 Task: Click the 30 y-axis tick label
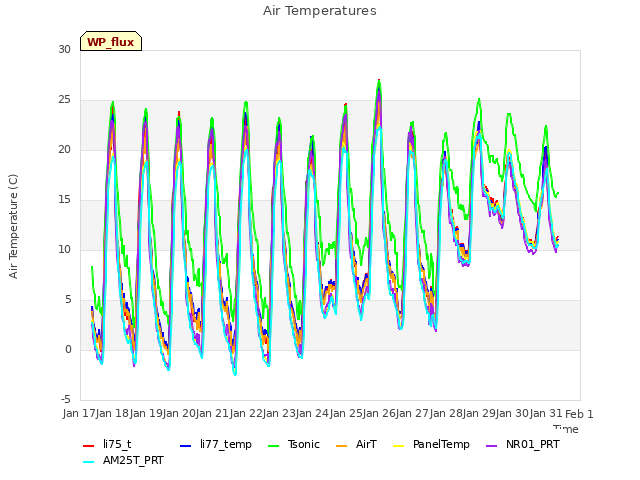coord(64,49)
